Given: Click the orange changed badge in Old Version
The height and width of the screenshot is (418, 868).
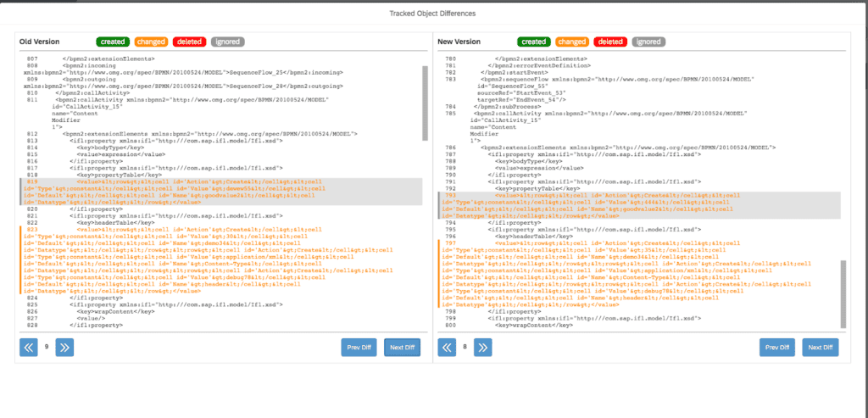Looking at the screenshot, I should (x=151, y=42).
